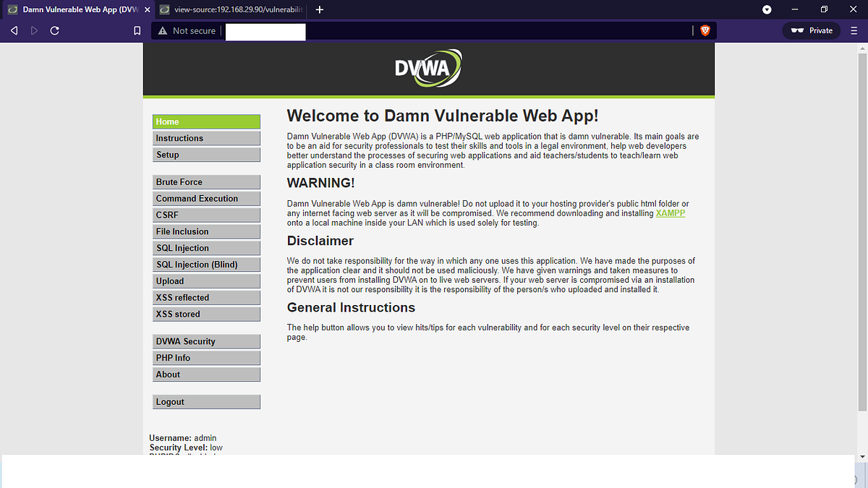Click the Username: admin text
Image resolution: width=868 pixels, height=488 pixels.
183,438
